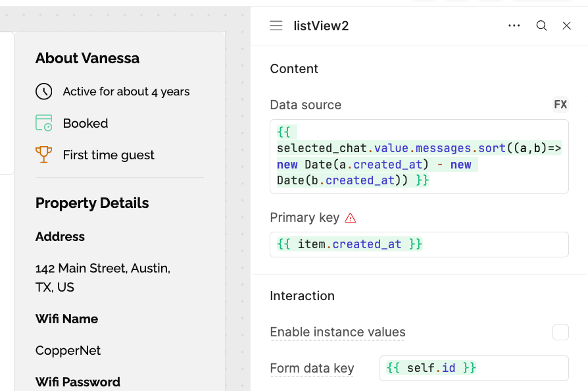Click the search magnifier icon in inspector
588x391 pixels.
click(541, 26)
